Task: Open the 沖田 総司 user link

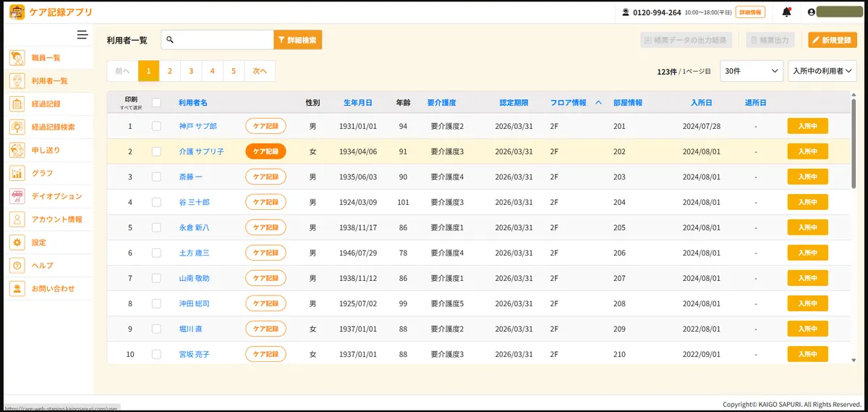Action: click(x=194, y=303)
